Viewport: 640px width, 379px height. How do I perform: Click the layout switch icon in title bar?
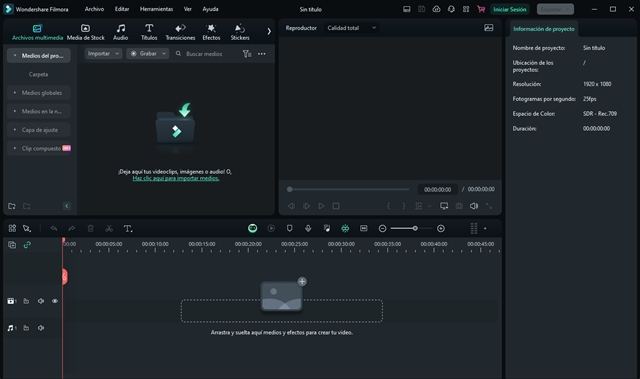coord(407,9)
